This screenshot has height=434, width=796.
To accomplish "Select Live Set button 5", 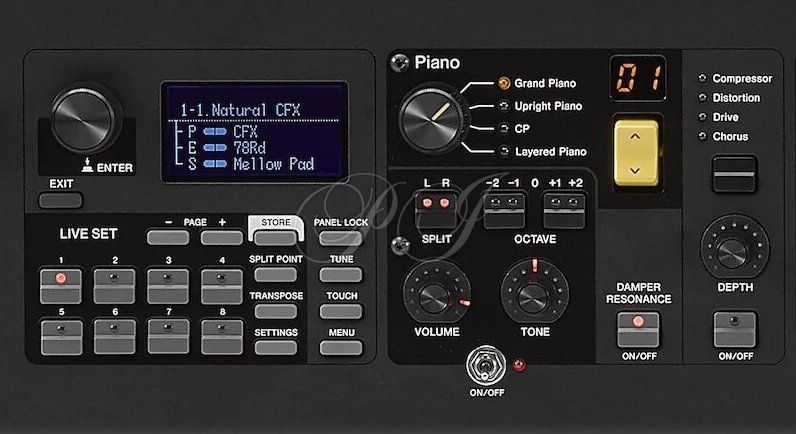I will (61, 337).
